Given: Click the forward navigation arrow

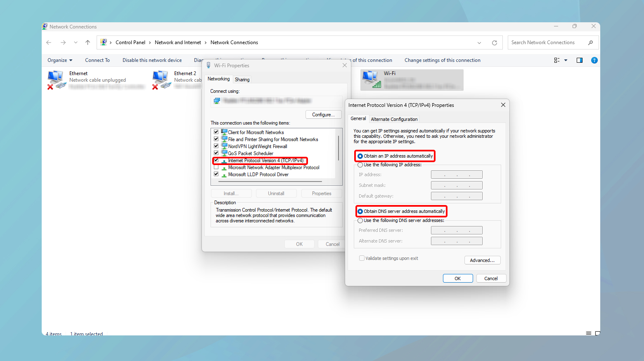Looking at the screenshot, I should 63,42.
